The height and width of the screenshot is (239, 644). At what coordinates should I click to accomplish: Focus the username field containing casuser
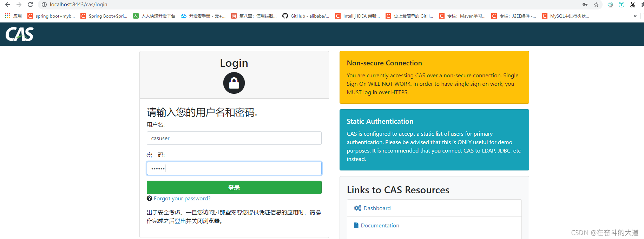tap(234, 138)
